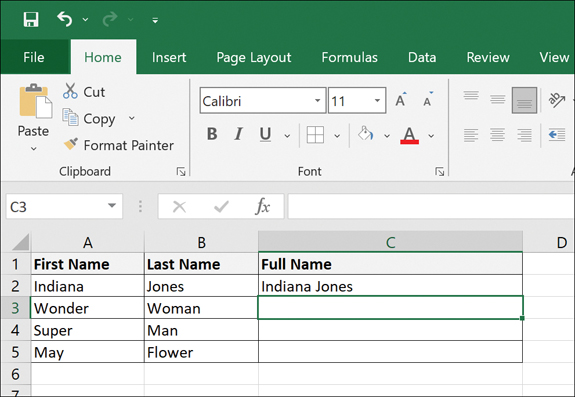Apply cell Borders icon

(315, 135)
